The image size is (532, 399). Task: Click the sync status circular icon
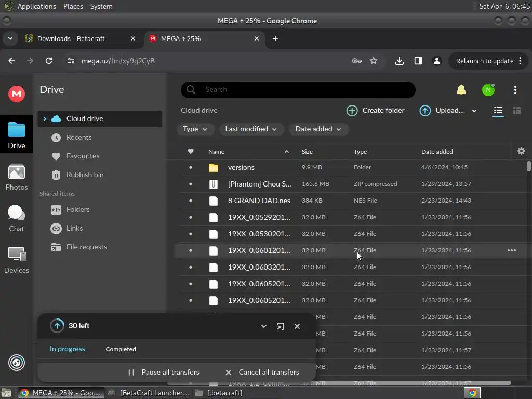(x=16, y=363)
